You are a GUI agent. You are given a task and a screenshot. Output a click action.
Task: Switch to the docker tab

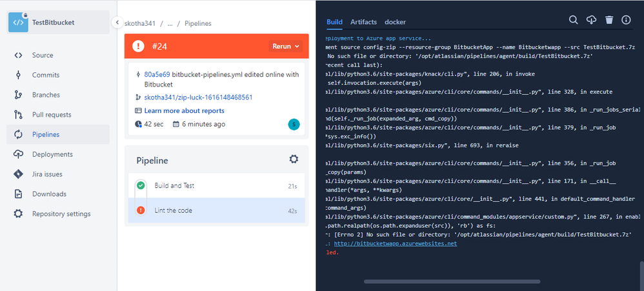395,22
